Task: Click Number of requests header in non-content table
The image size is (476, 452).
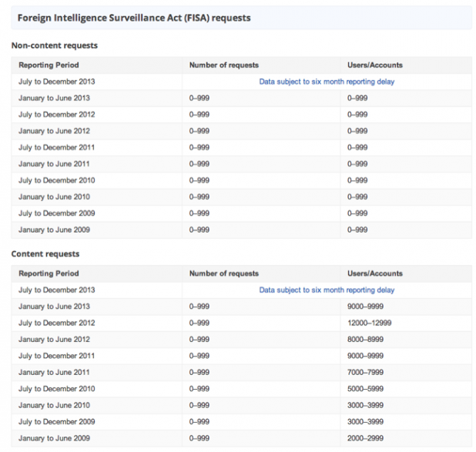Action: (x=223, y=65)
